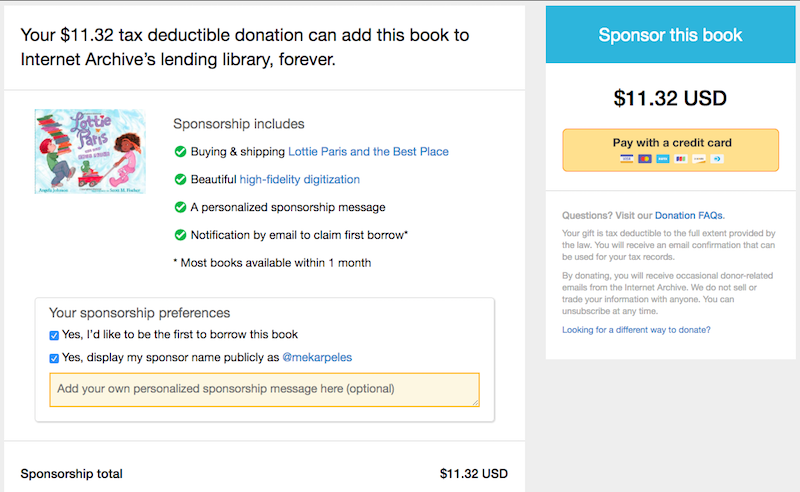Click the American Express card icon
This screenshot has height=492, width=800.
663,159
